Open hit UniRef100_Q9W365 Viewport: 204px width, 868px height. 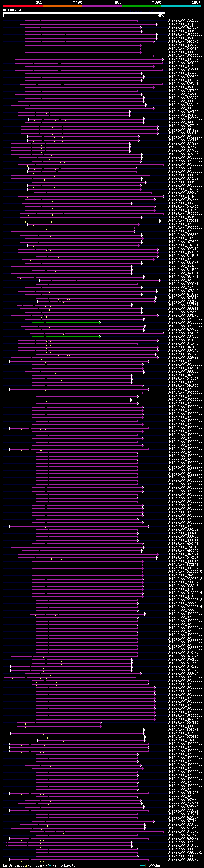click(183, 333)
